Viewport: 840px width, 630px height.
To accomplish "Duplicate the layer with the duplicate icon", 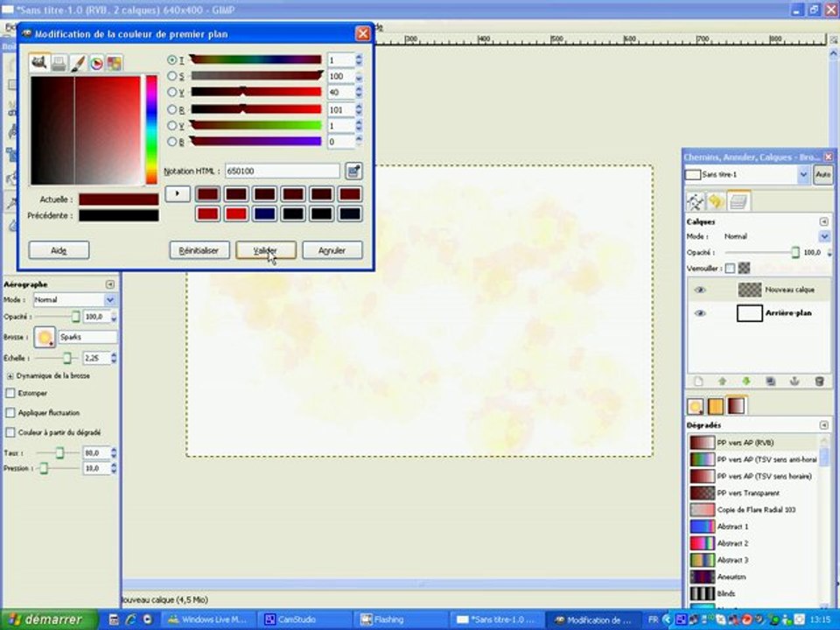I will (770, 381).
